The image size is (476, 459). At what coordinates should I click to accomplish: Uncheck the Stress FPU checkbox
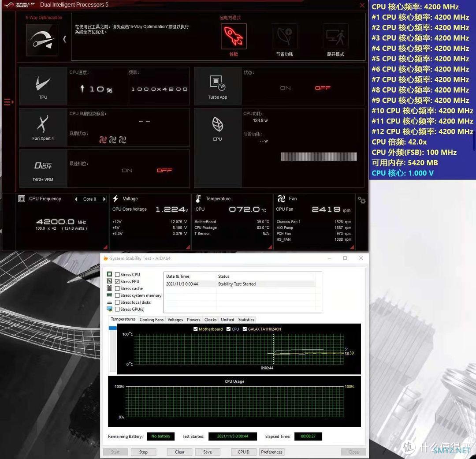[117, 282]
